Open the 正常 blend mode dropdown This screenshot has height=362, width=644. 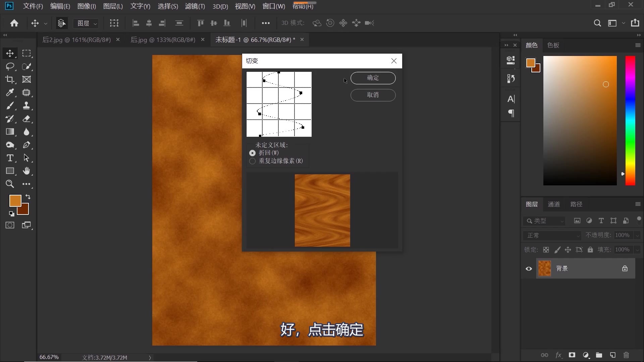coord(552,235)
